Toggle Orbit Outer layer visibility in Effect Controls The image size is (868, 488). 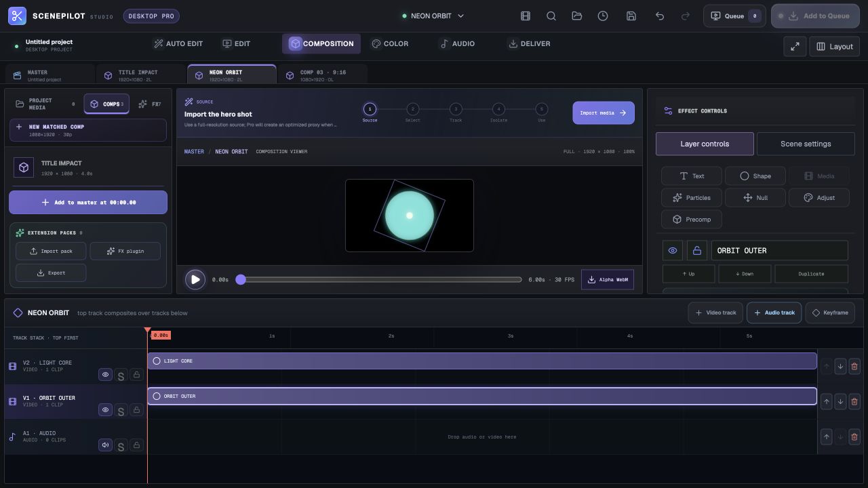click(673, 250)
